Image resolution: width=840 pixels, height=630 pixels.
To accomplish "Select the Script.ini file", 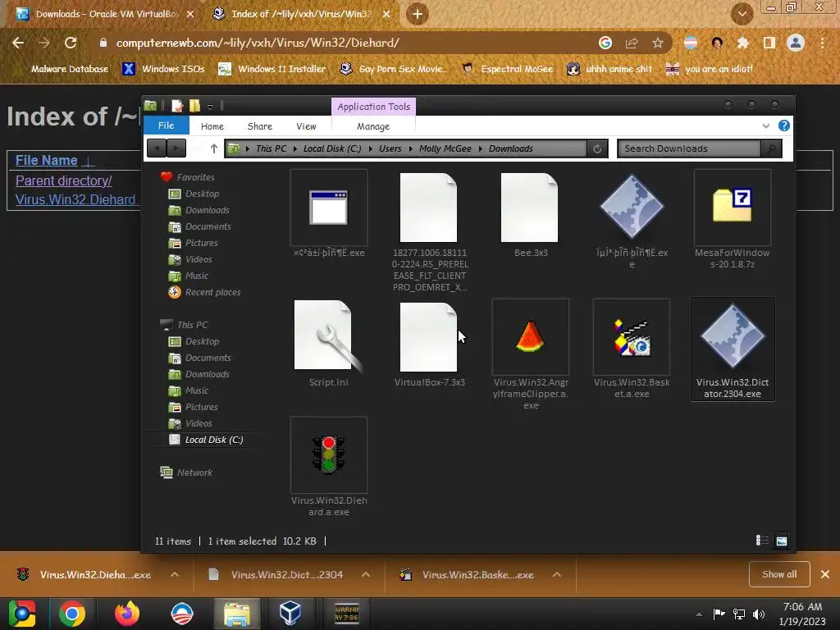I will 328,337.
